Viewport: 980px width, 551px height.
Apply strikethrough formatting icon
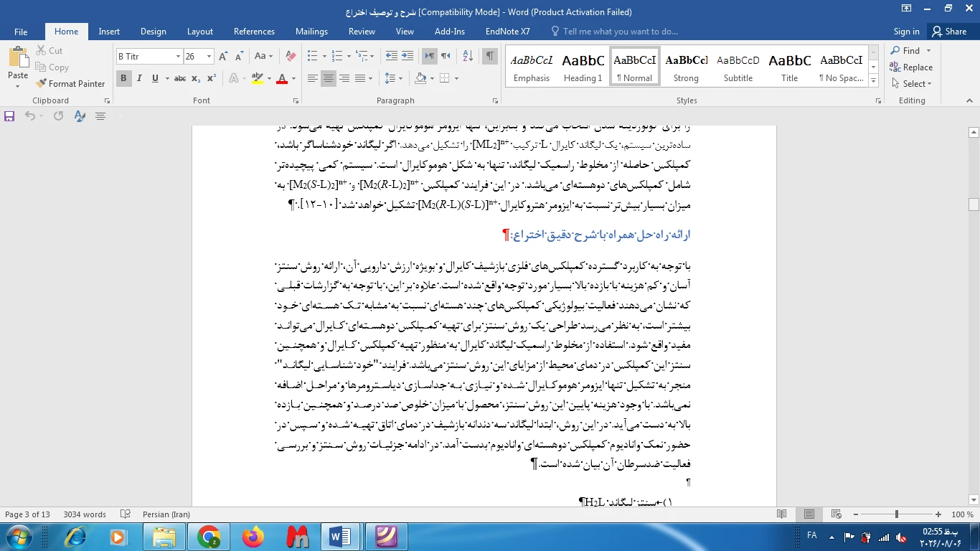coord(180,78)
